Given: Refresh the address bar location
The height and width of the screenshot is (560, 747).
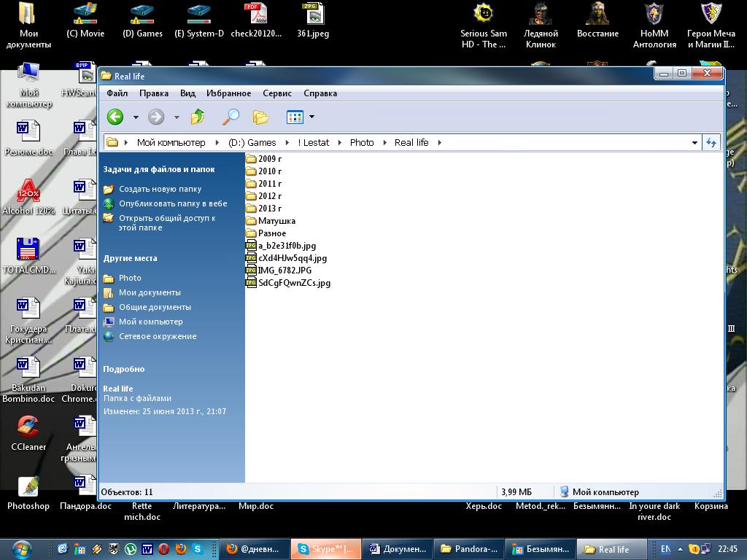Looking at the screenshot, I should point(711,143).
